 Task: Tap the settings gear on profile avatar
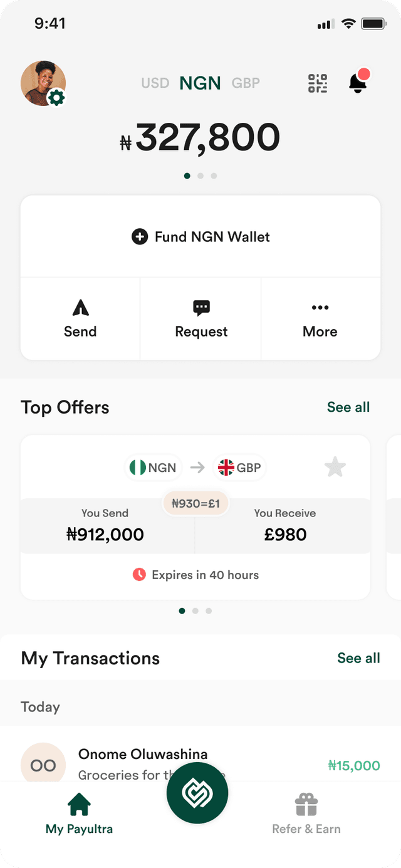(x=56, y=97)
